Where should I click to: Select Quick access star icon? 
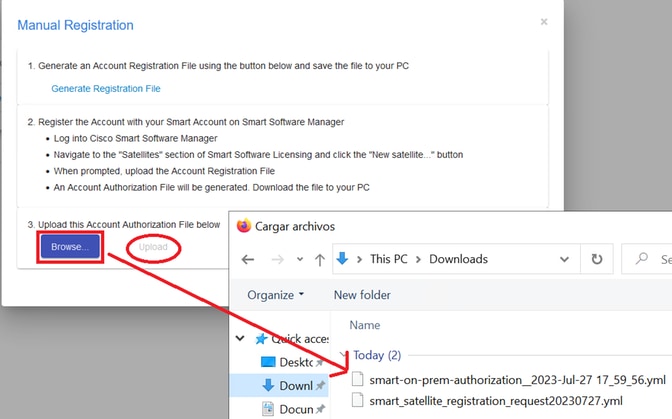[x=261, y=339]
